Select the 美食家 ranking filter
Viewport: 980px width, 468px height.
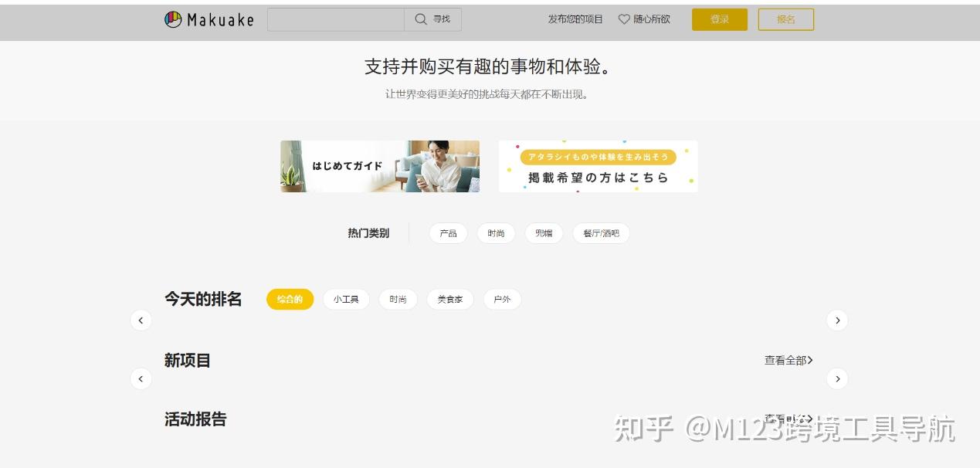(450, 299)
